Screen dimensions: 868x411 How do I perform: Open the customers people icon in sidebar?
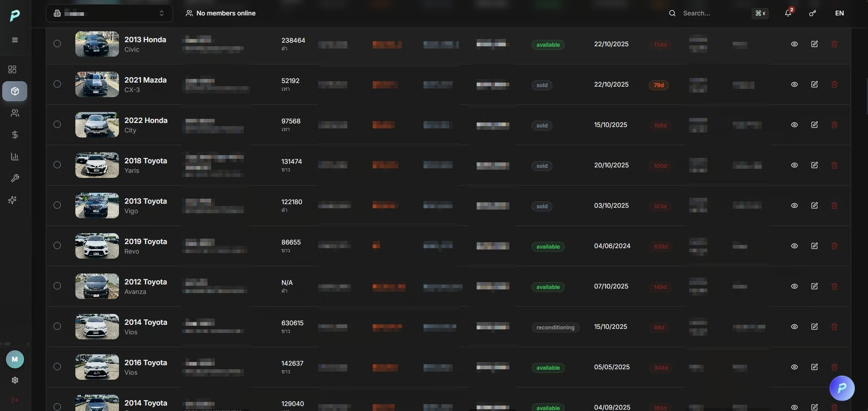pyautogui.click(x=15, y=113)
